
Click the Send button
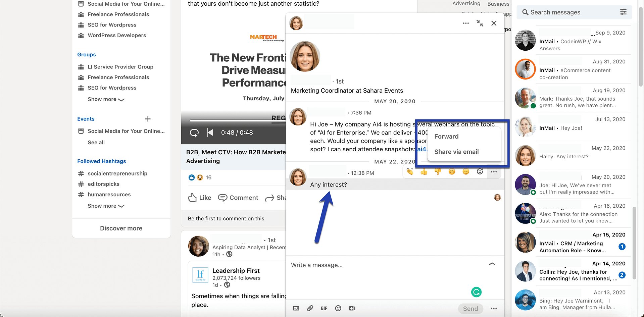[470, 308]
